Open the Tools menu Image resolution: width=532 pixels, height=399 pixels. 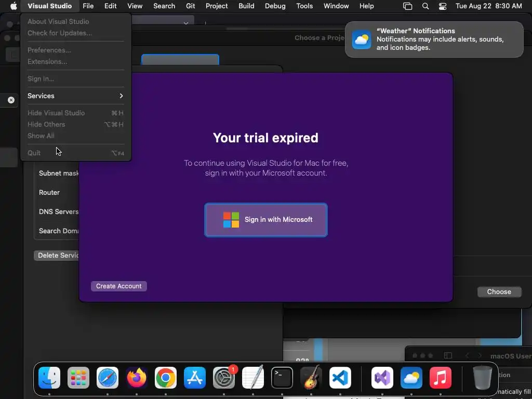304,6
